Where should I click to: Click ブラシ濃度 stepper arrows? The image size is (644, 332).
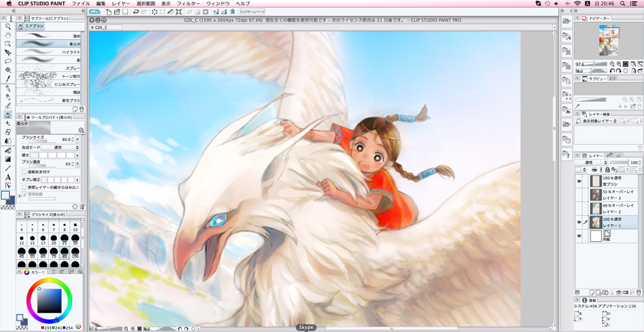pyautogui.click(x=73, y=163)
